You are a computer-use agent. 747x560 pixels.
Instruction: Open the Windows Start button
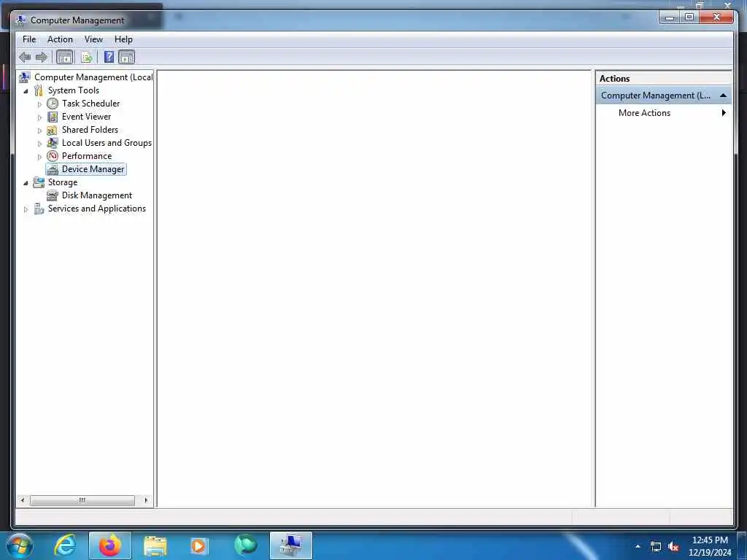[20, 545]
